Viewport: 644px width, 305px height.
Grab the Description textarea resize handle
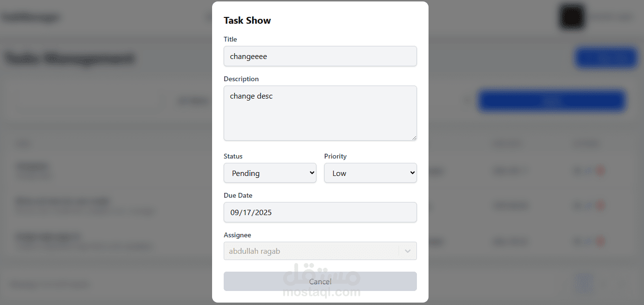(414, 138)
